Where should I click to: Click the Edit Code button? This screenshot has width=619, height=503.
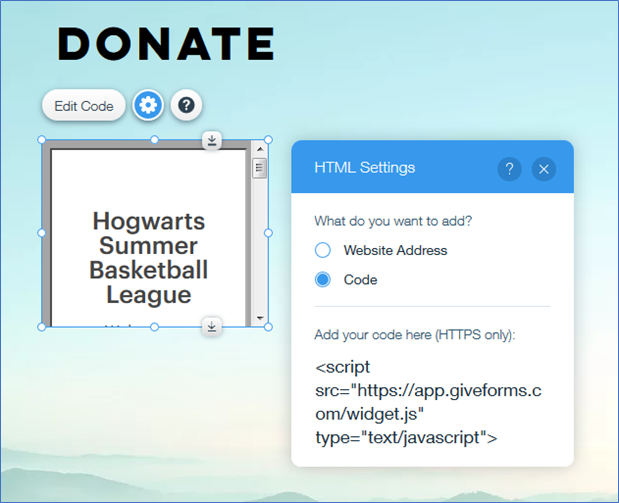point(84,106)
